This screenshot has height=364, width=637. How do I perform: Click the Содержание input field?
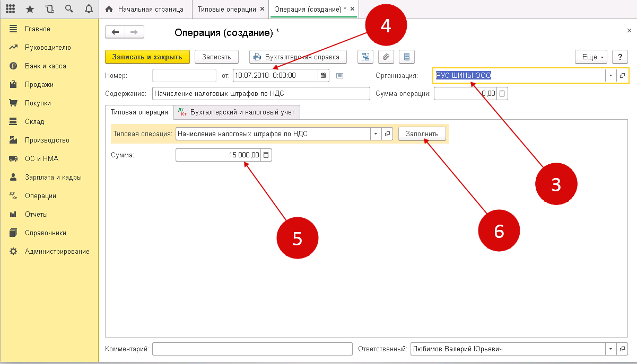coord(261,94)
